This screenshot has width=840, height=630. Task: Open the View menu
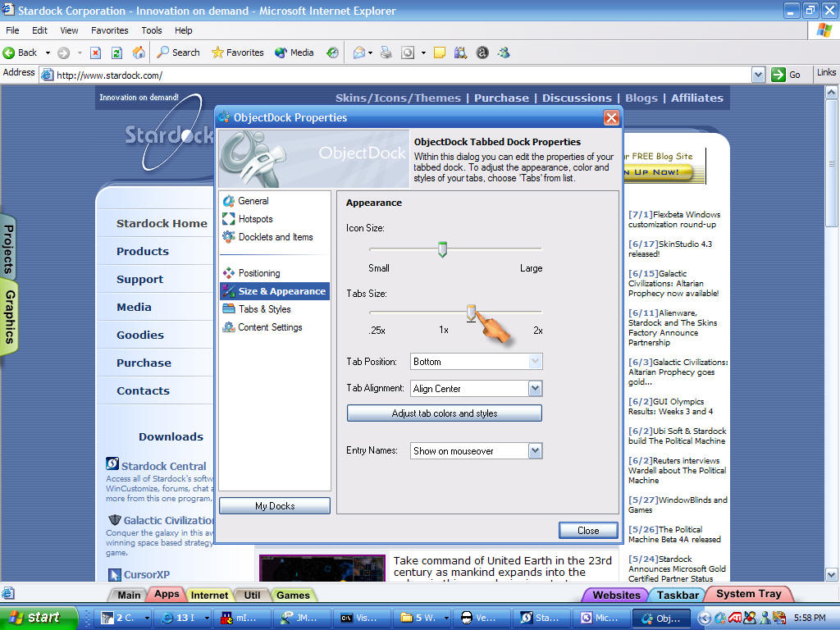[x=69, y=30]
